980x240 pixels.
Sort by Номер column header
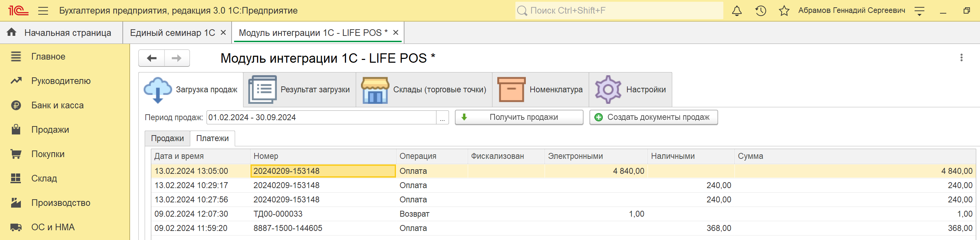click(x=323, y=156)
